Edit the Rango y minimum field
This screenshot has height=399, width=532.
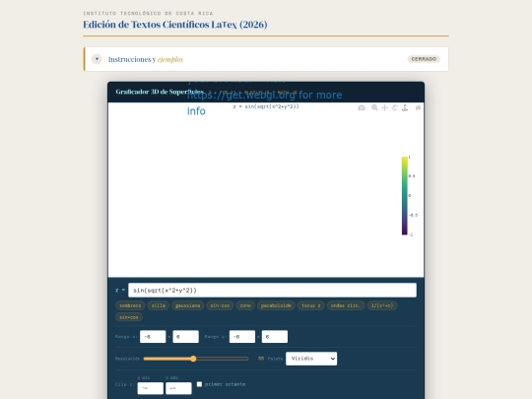point(242,337)
